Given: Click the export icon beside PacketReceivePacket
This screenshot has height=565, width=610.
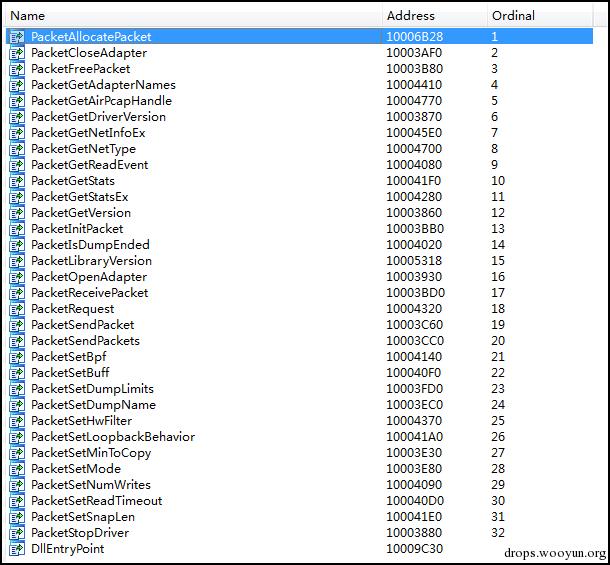Looking at the screenshot, I should [17, 293].
